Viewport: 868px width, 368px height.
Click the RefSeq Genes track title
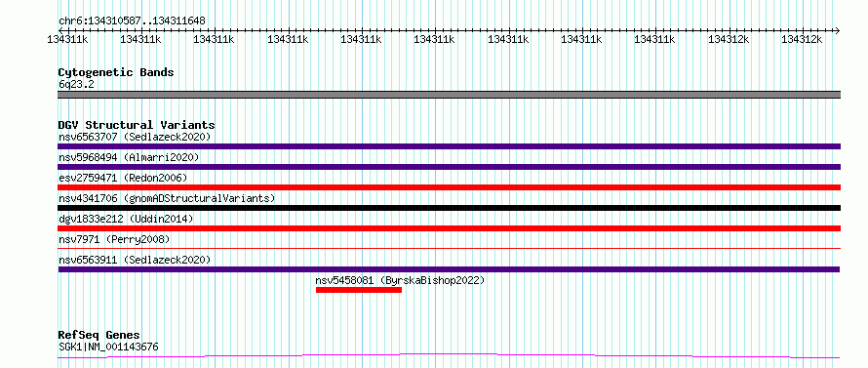point(99,336)
